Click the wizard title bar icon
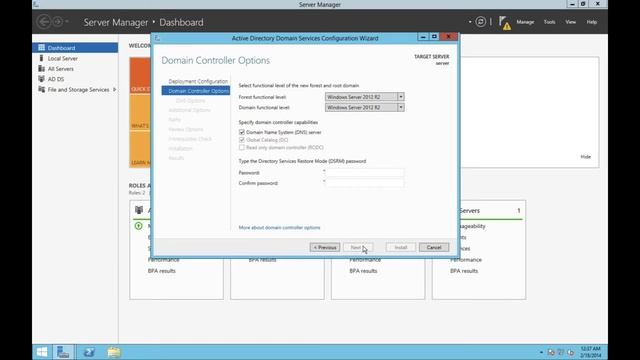640x360 pixels. [158, 38]
